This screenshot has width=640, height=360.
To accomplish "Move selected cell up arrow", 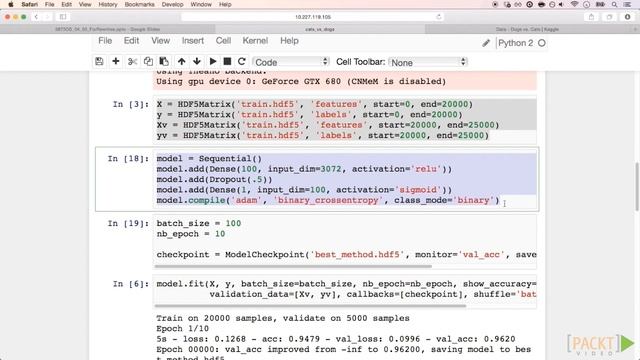I will [x=182, y=62].
